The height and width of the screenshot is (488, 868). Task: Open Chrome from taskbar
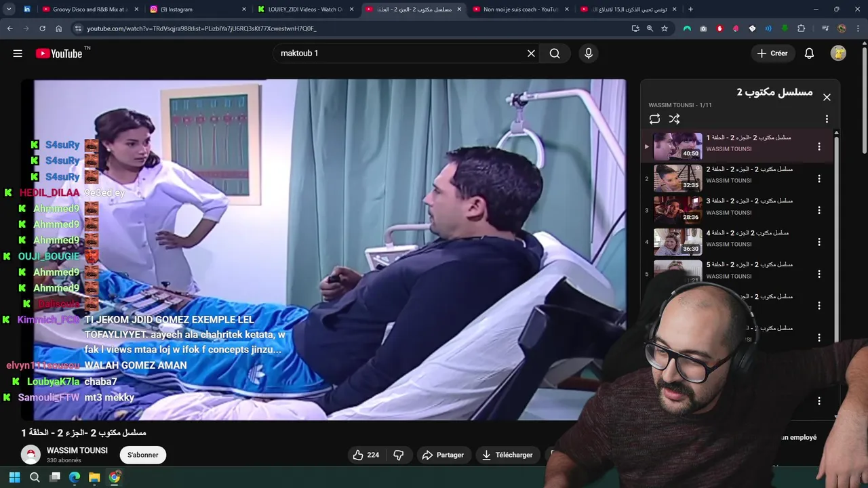[x=115, y=477]
